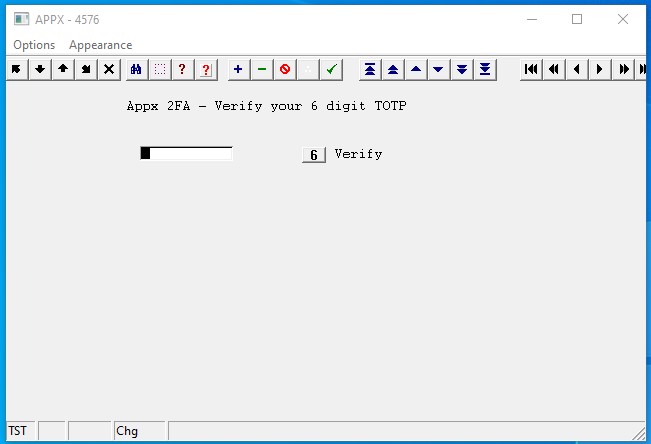The height and width of the screenshot is (444, 651).
Task: Click the green checkmark accept icon
Action: click(332, 69)
